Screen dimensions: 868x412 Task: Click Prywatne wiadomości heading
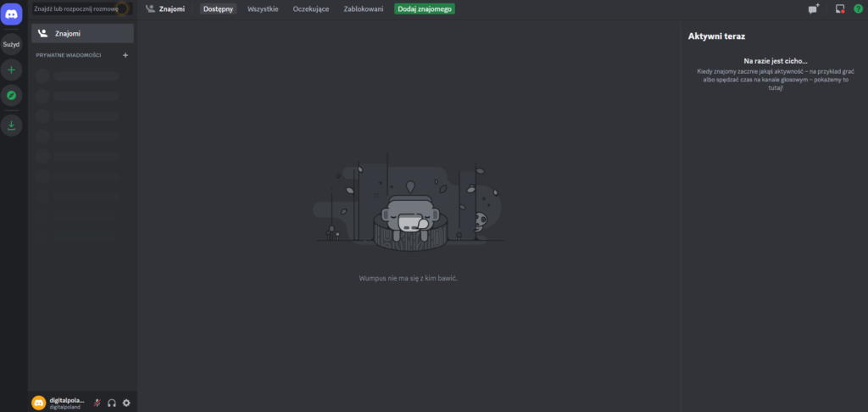pos(69,55)
